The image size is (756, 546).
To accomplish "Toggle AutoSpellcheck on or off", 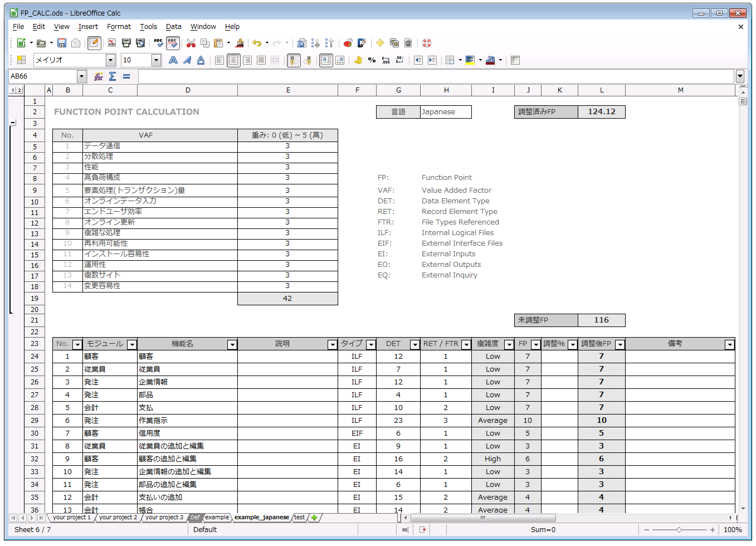I will tap(173, 43).
